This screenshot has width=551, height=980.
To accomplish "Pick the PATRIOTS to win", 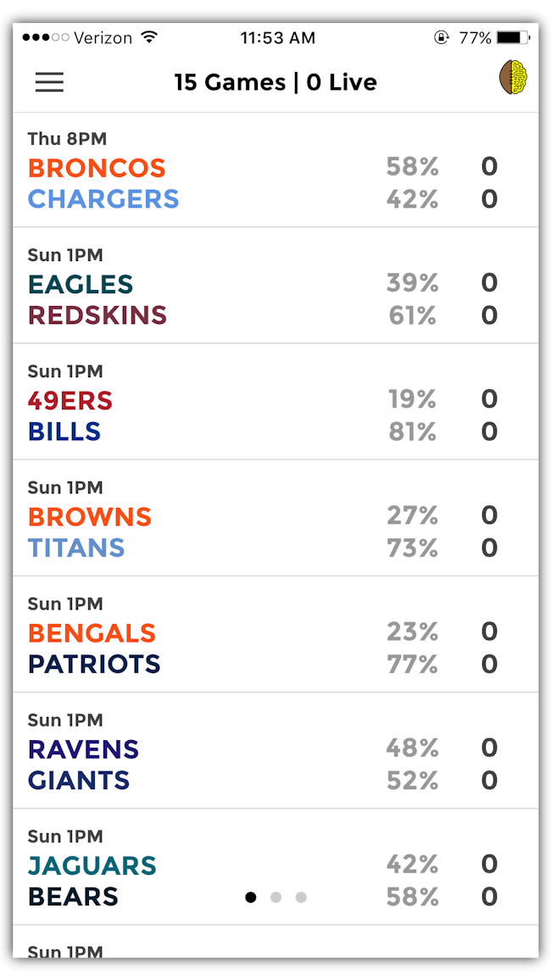I will [93, 665].
